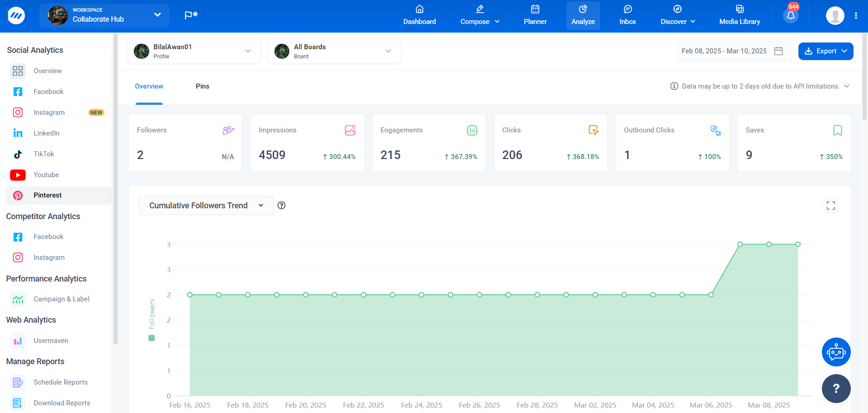The height and width of the screenshot is (413, 868).
Task: Switch to the Pins tab
Action: pyautogui.click(x=203, y=86)
